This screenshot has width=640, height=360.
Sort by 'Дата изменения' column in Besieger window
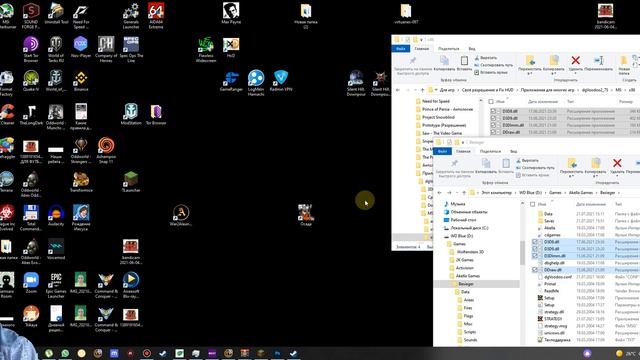pos(591,204)
